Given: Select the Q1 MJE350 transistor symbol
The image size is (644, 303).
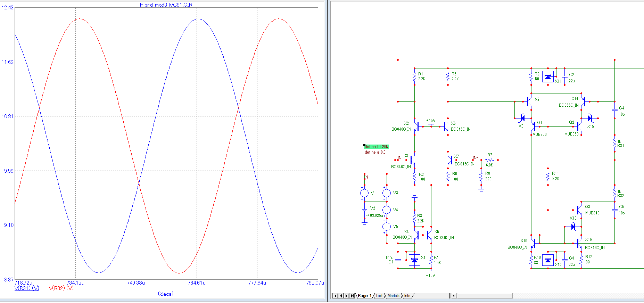Looking at the screenshot, I should pos(533,127).
